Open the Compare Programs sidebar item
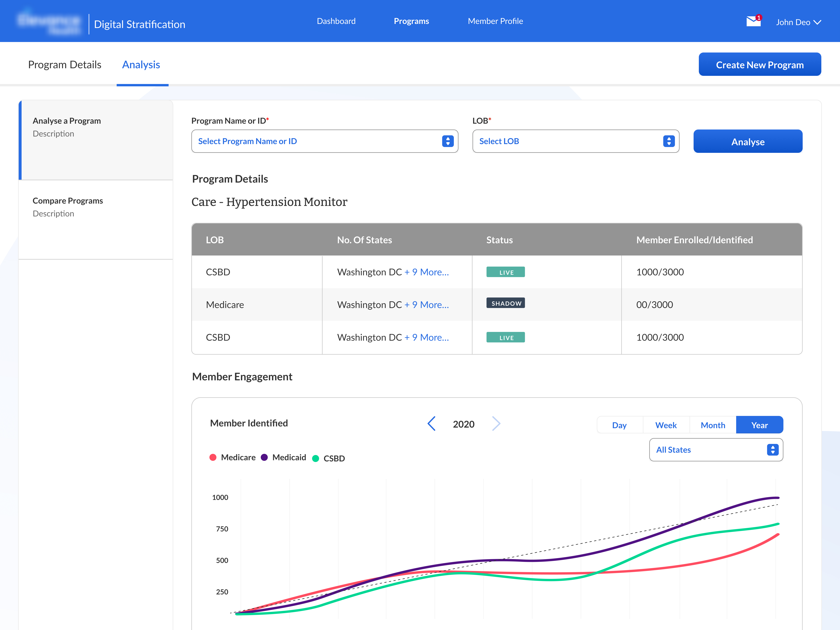Viewport: 840px width, 630px height. click(x=68, y=201)
